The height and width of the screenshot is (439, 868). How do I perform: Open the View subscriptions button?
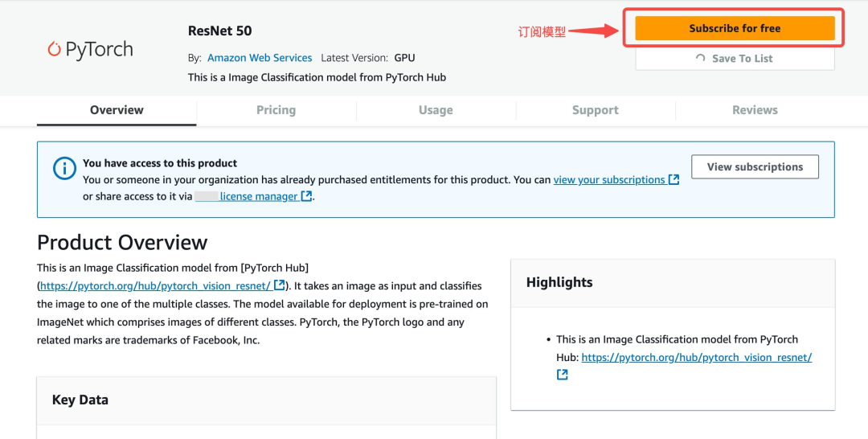coord(755,167)
